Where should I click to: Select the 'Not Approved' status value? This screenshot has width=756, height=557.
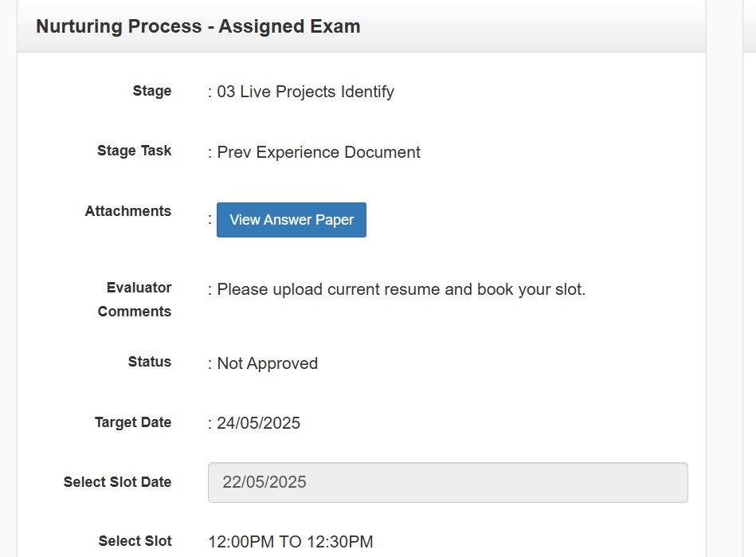click(267, 363)
